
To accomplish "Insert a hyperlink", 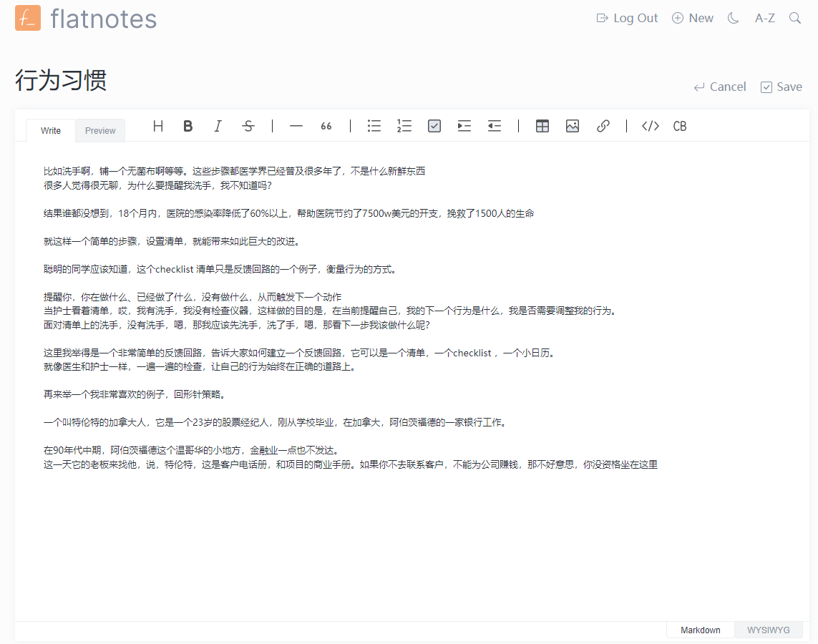I will click(603, 126).
